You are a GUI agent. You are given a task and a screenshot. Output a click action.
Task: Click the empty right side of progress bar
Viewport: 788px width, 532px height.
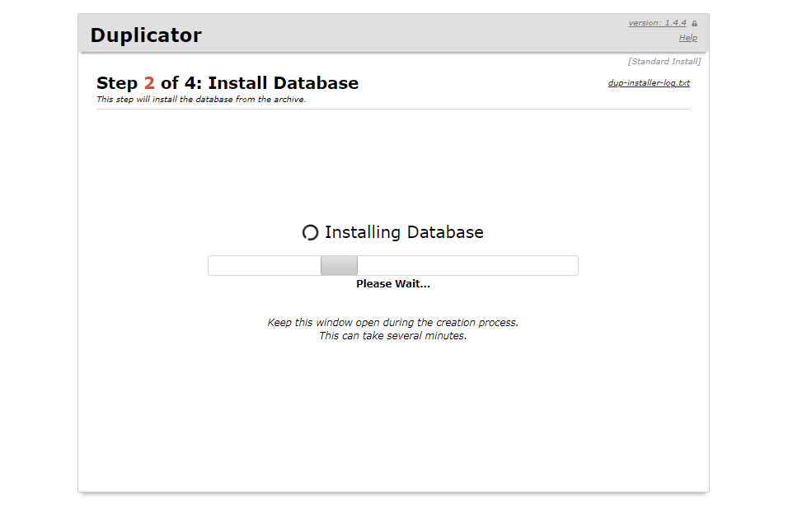pyautogui.click(x=478, y=266)
